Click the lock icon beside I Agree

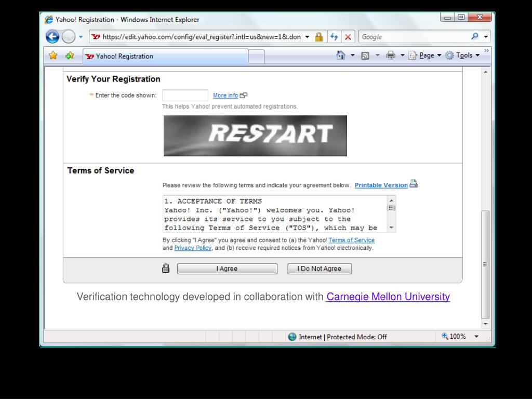click(x=166, y=268)
